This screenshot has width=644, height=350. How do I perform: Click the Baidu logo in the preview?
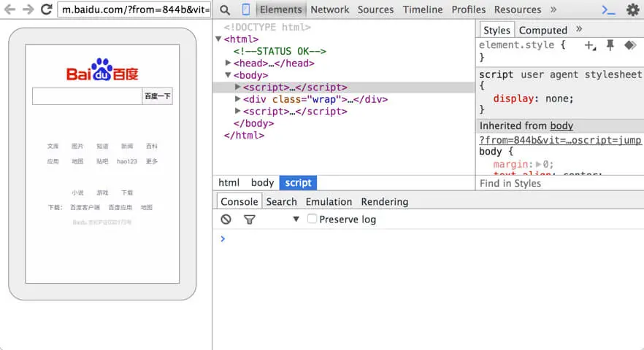[102, 70]
